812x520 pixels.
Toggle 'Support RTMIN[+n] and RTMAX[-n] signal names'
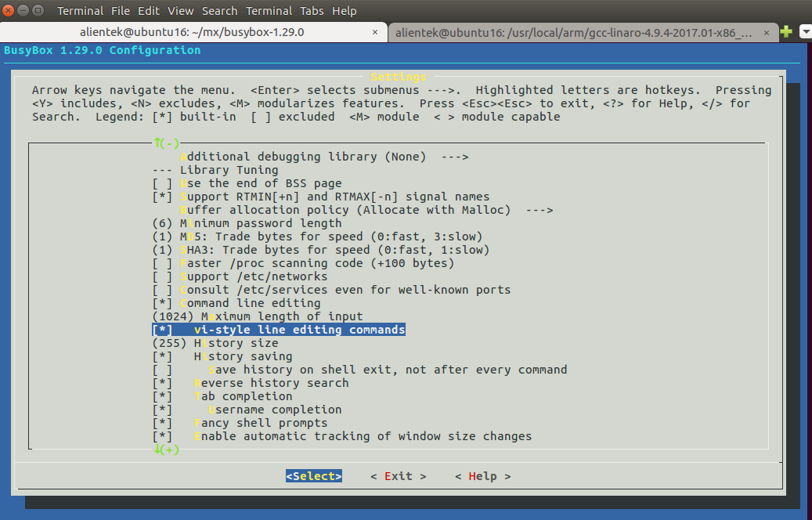pyautogui.click(x=321, y=197)
